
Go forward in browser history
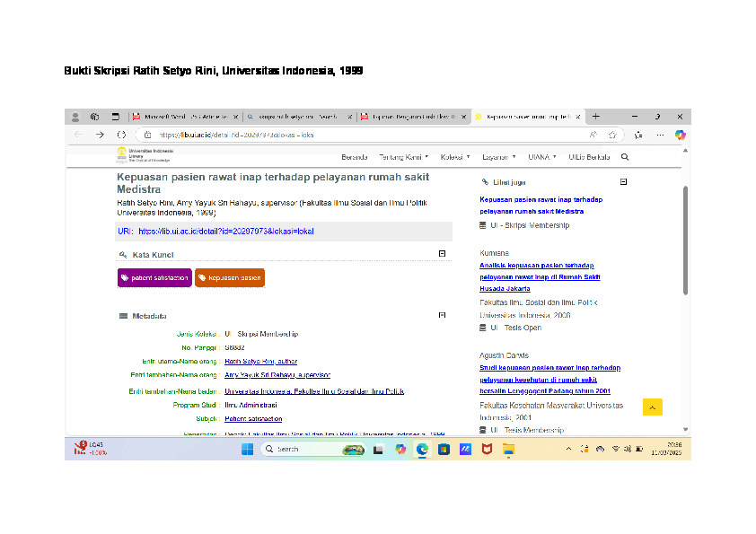click(x=100, y=135)
